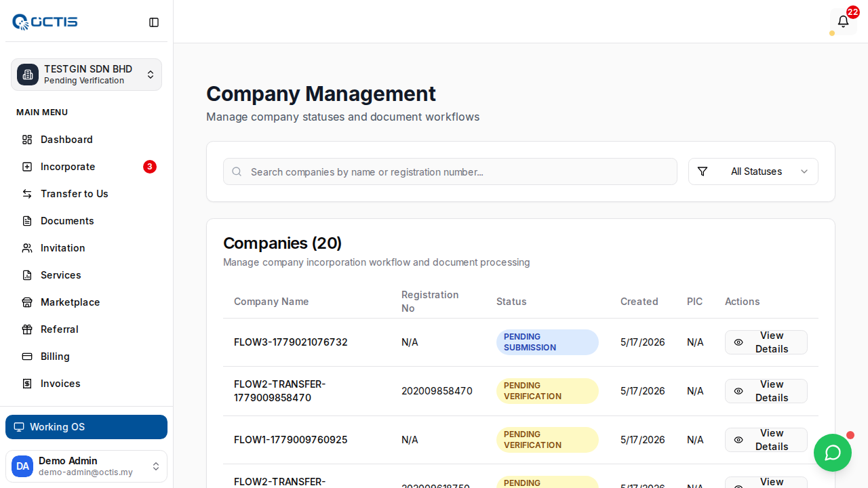The image size is (868, 488).
Task: Click the Invoices receipt icon
Action: point(27,384)
